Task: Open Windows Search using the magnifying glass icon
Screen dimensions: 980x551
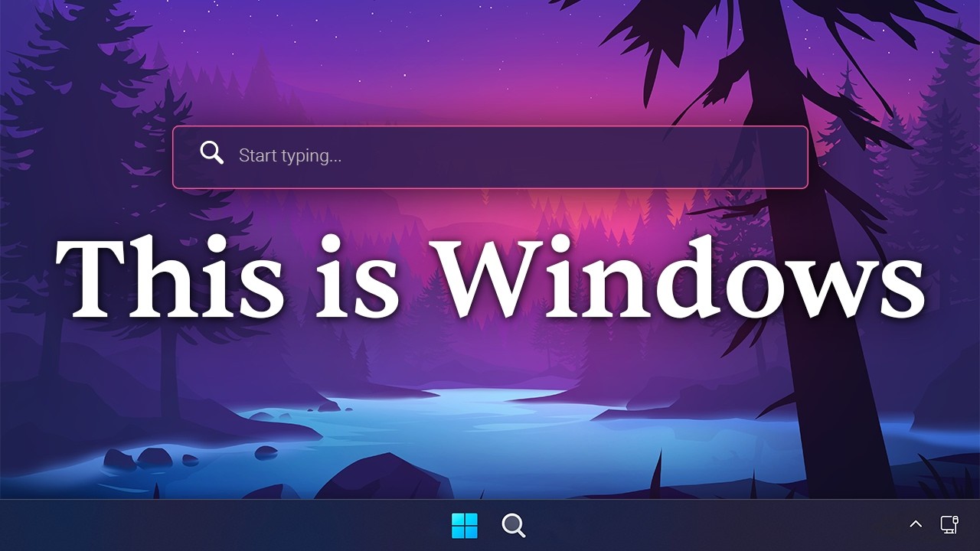Action: point(513,526)
